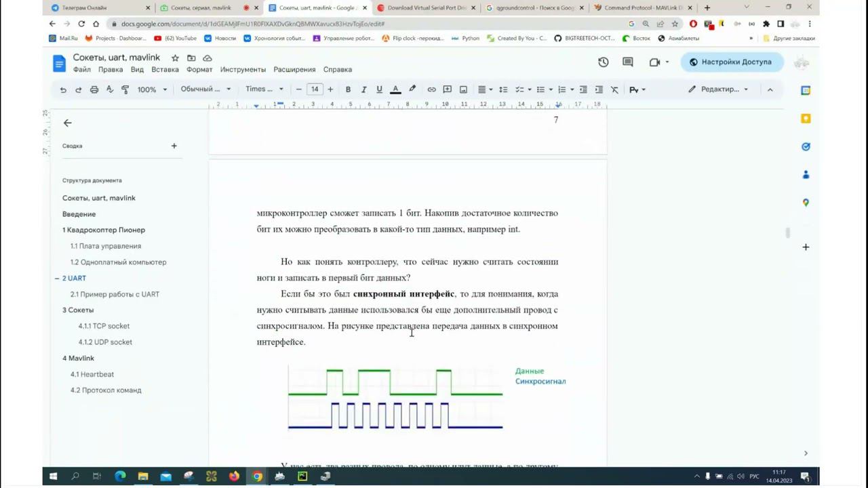
Task: Navigate to 4.1.1 TCP socket heading
Action: click(104, 326)
